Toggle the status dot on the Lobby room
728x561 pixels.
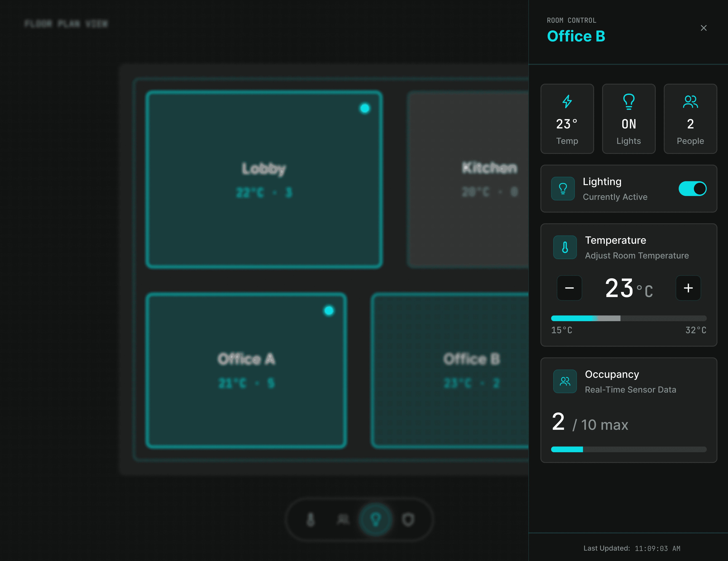click(x=365, y=108)
